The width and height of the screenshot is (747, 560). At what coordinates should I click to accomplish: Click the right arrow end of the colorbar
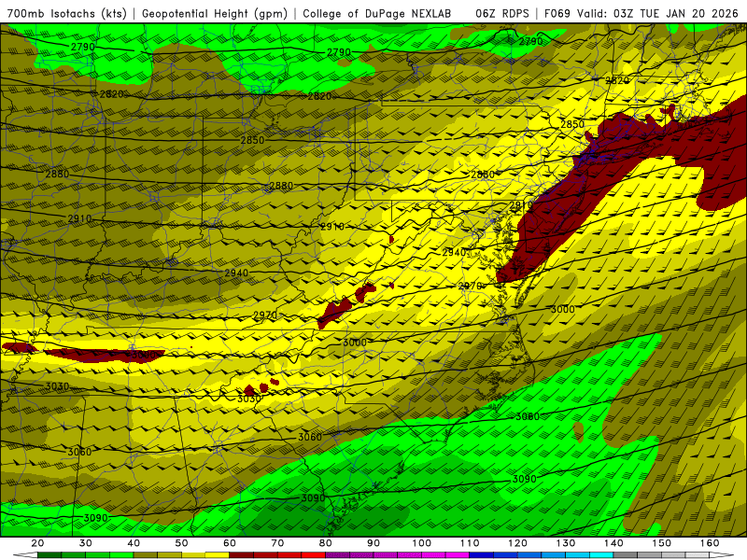pos(722,555)
